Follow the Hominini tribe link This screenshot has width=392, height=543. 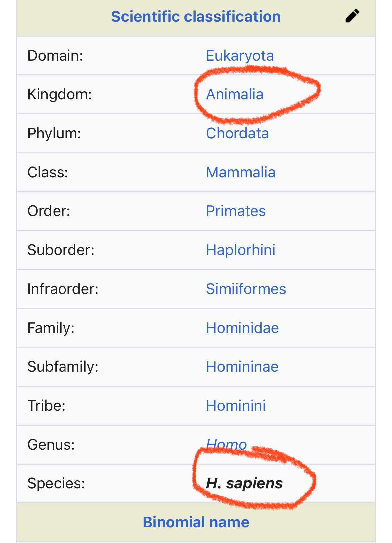point(236,406)
